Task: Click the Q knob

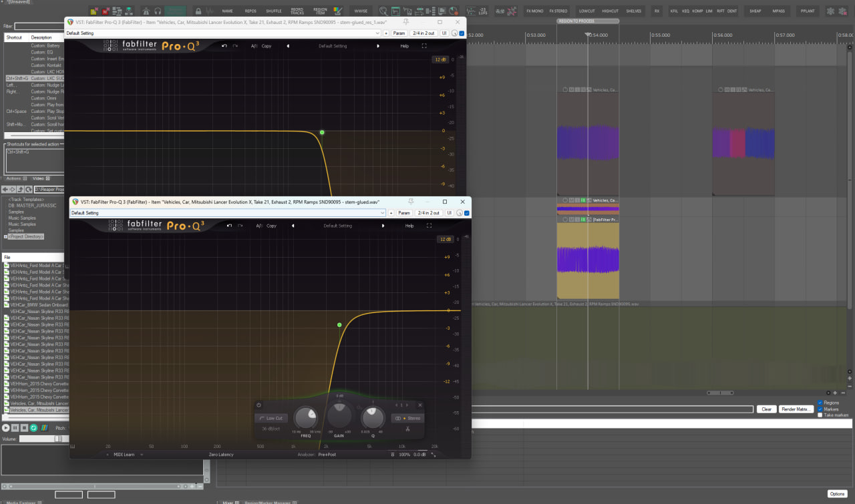Action: click(373, 418)
